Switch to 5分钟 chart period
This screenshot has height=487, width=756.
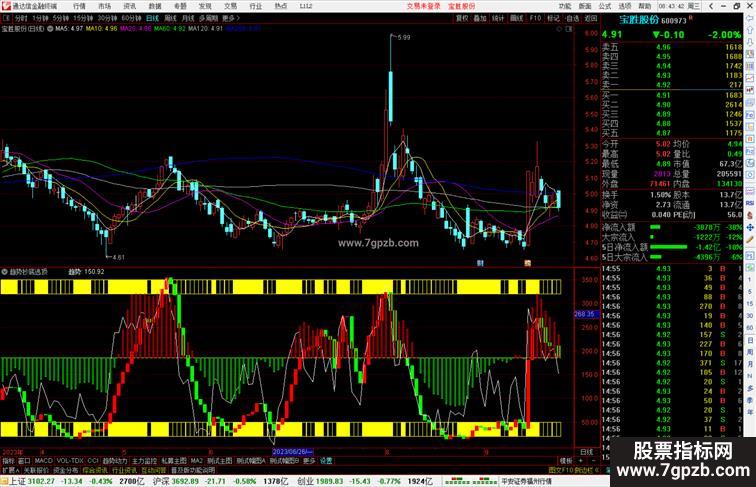pyautogui.click(x=61, y=18)
